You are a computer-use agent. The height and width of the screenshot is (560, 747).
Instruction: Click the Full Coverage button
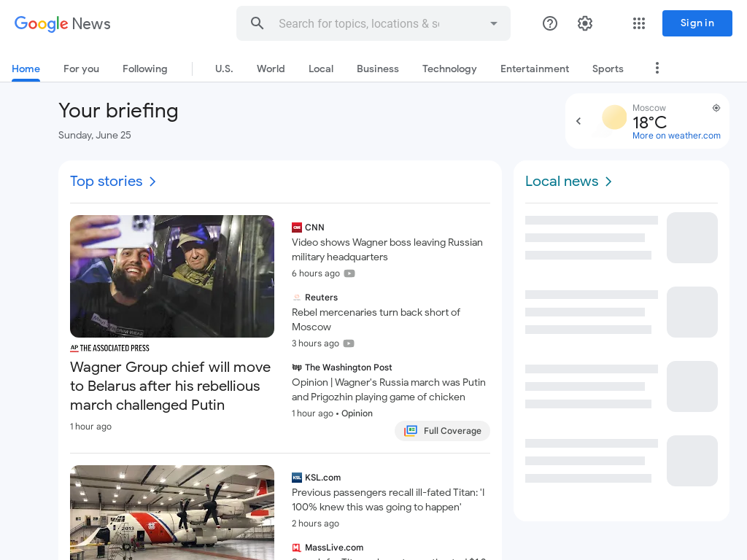tap(442, 431)
